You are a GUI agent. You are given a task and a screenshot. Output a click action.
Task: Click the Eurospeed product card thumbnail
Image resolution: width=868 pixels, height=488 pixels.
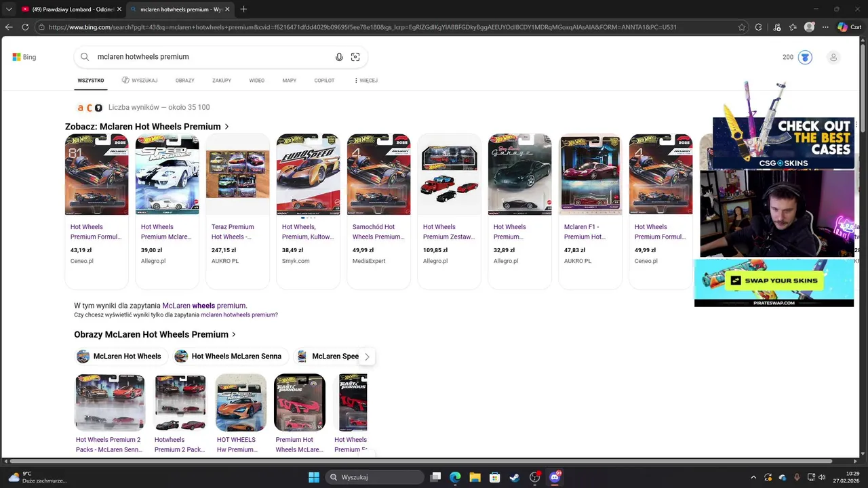(x=308, y=174)
